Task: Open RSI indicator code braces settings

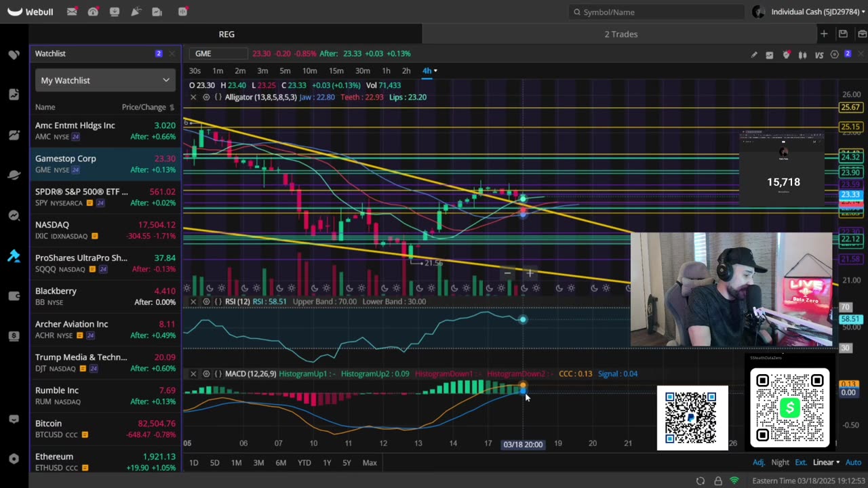Action: (218, 302)
